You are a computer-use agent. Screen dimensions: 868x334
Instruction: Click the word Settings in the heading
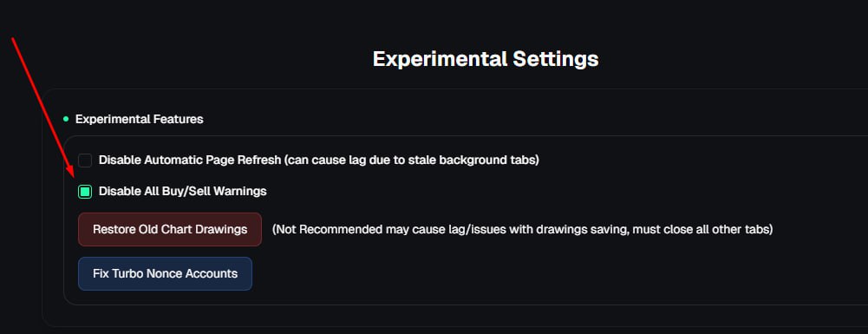556,59
